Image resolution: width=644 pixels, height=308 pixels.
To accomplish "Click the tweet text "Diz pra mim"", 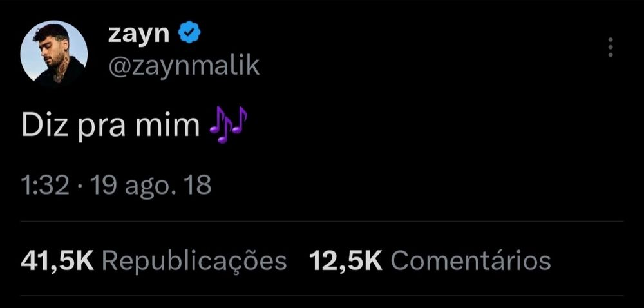I will [x=111, y=126].
